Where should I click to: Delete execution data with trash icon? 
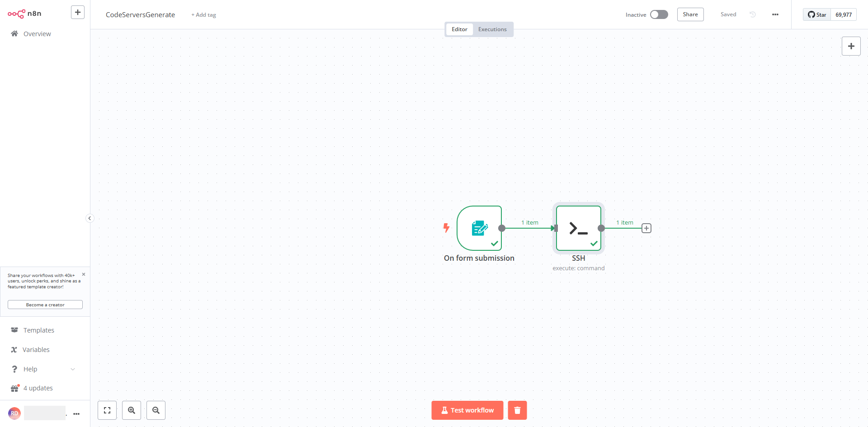pyautogui.click(x=517, y=410)
